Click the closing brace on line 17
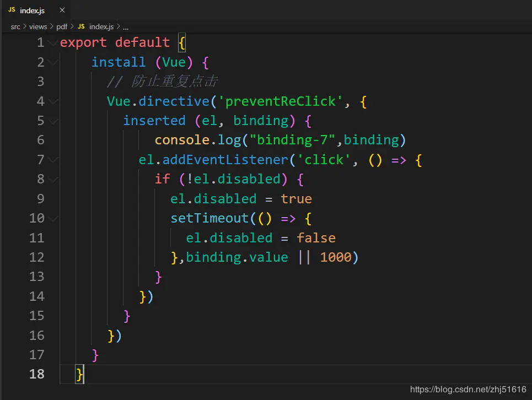This screenshot has height=400, width=532. (x=95, y=355)
